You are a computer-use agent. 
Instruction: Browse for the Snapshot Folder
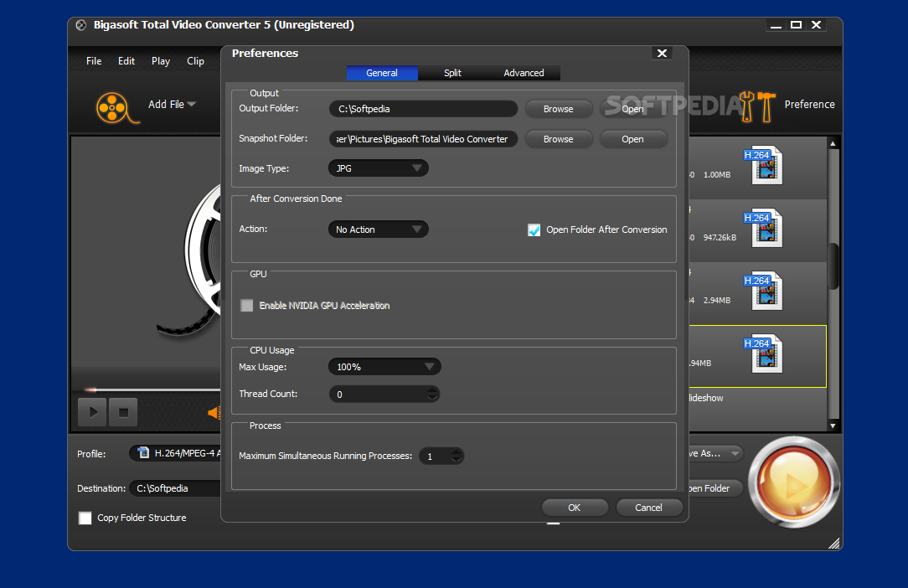tap(558, 139)
